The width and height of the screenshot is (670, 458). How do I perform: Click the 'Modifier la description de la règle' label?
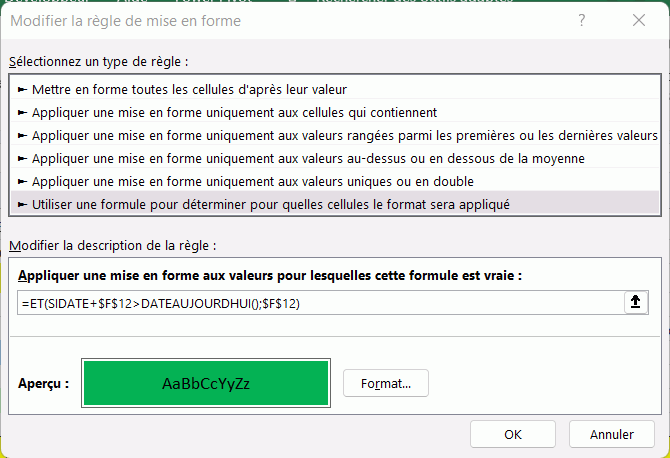(x=111, y=246)
